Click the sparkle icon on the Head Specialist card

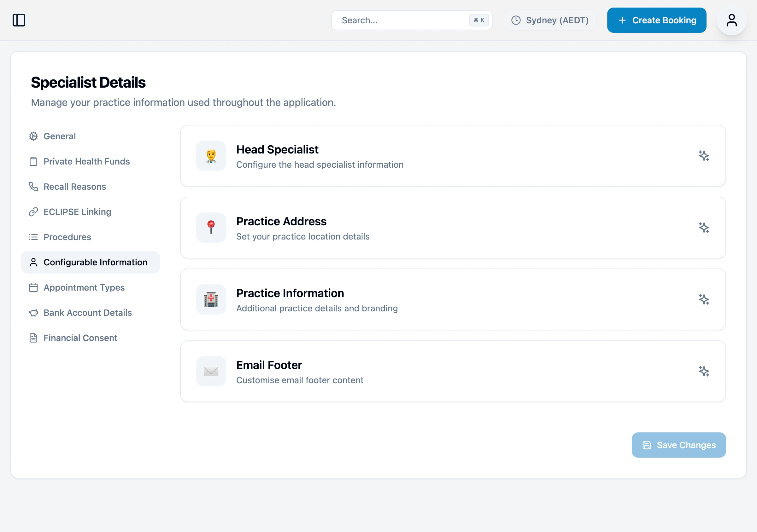pyautogui.click(x=704, y=156)
